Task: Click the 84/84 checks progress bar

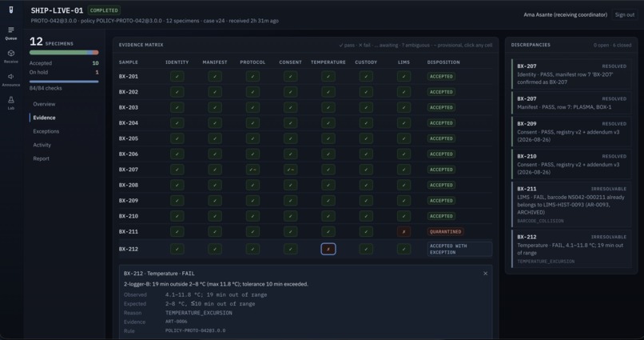Action: [64, 82]
